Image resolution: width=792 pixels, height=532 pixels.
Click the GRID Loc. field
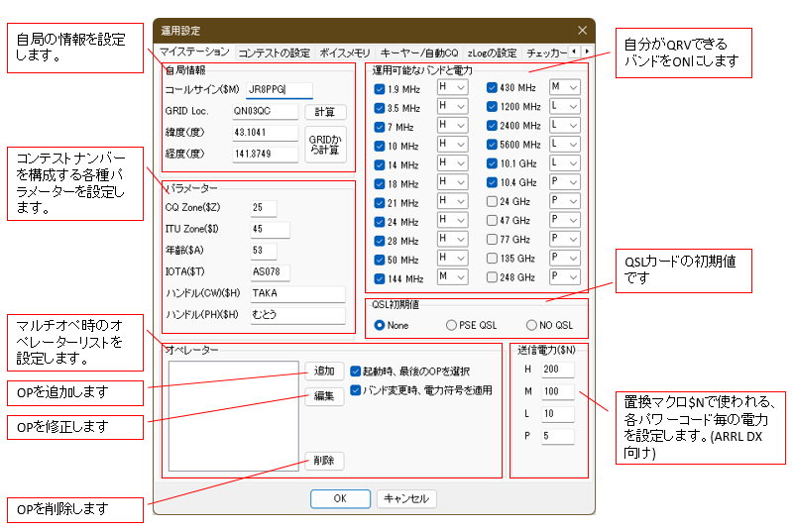[x=265, y=111]
